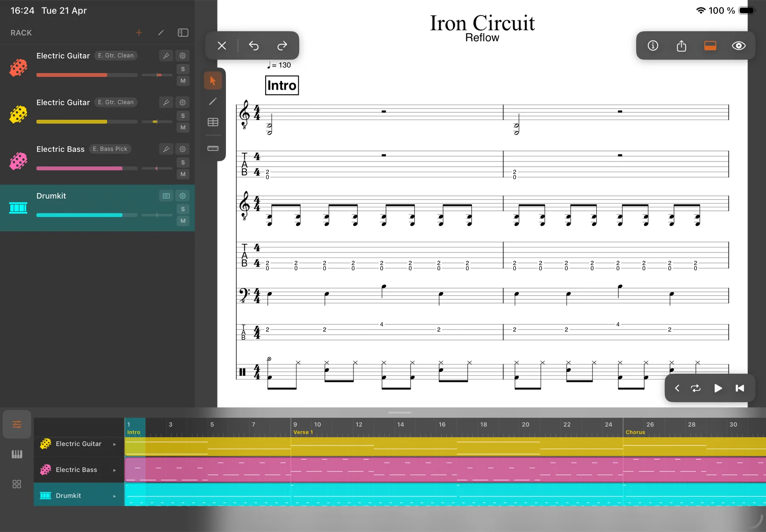
Task: Mute the Electric Bass track
Action: (x=183, y=174)
